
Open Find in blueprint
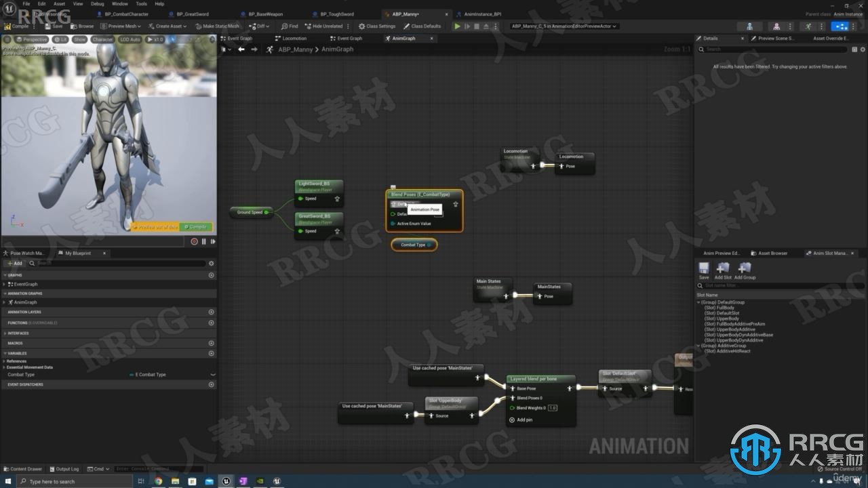point(290,26)
